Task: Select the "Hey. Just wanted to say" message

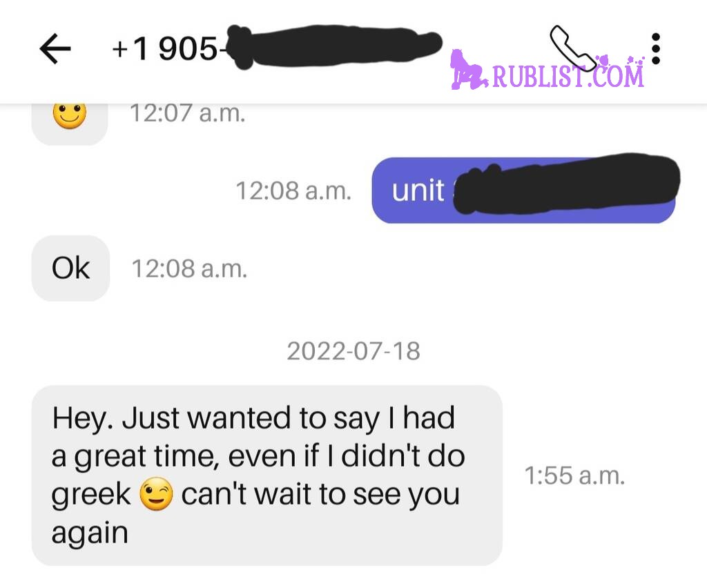Action: 267,476
